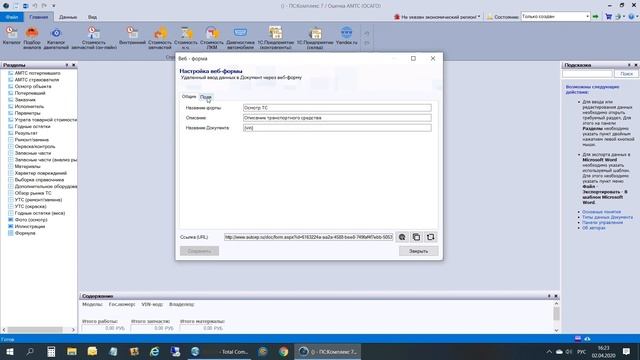Click the Сохранить button in dialog

199,251
